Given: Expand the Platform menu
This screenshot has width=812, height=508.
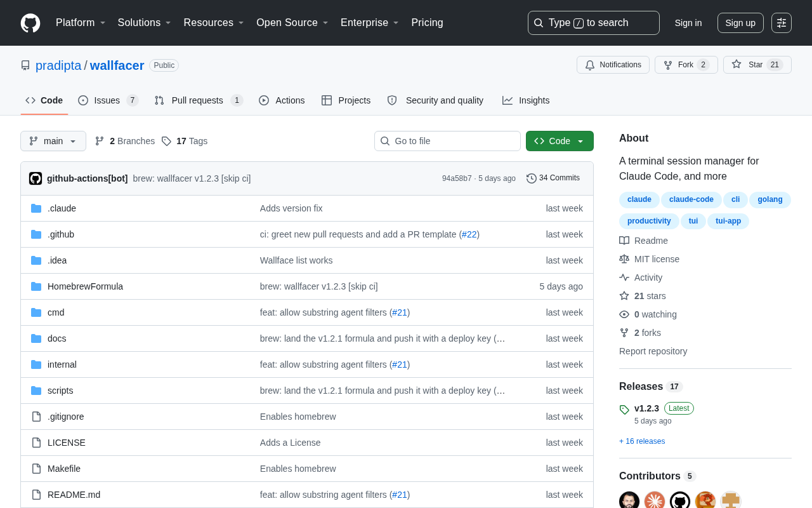Looking at the screenshot, I should 81,23.
